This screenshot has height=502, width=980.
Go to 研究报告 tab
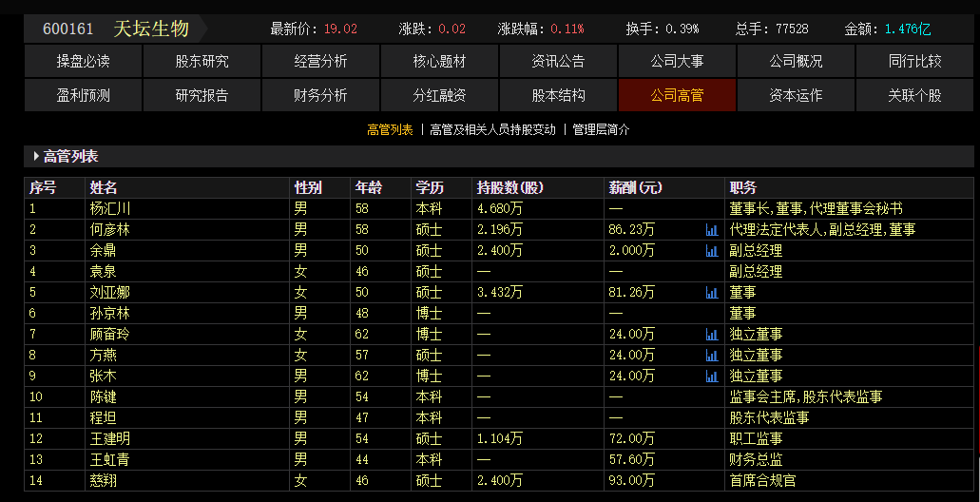tap(202, 95)
